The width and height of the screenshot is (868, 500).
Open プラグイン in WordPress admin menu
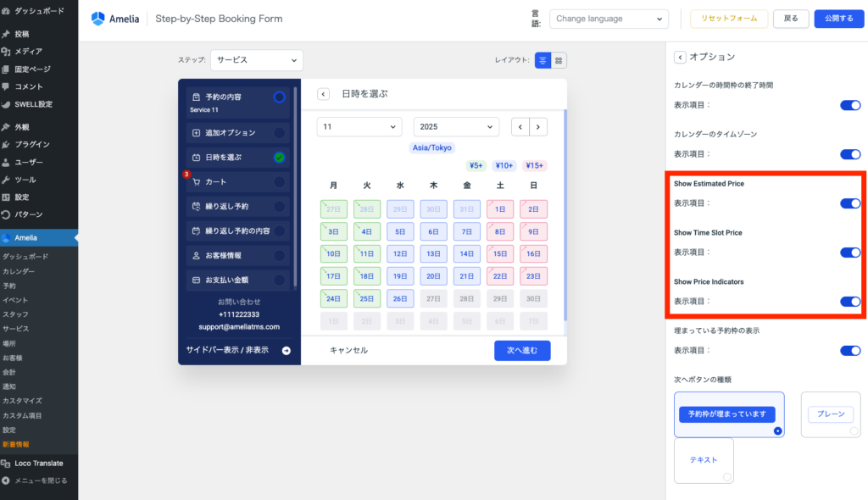coord(32,144)
